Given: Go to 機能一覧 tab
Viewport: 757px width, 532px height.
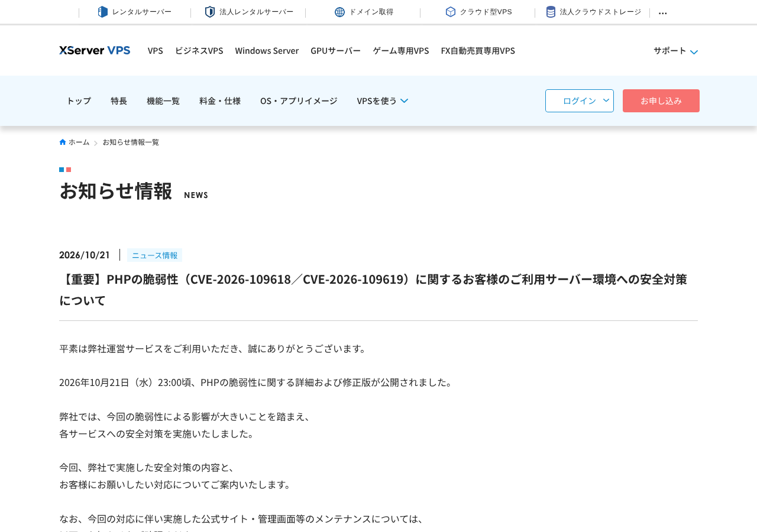Looking at the screenshot, I should pyautogui.click(x=163, y=100).
